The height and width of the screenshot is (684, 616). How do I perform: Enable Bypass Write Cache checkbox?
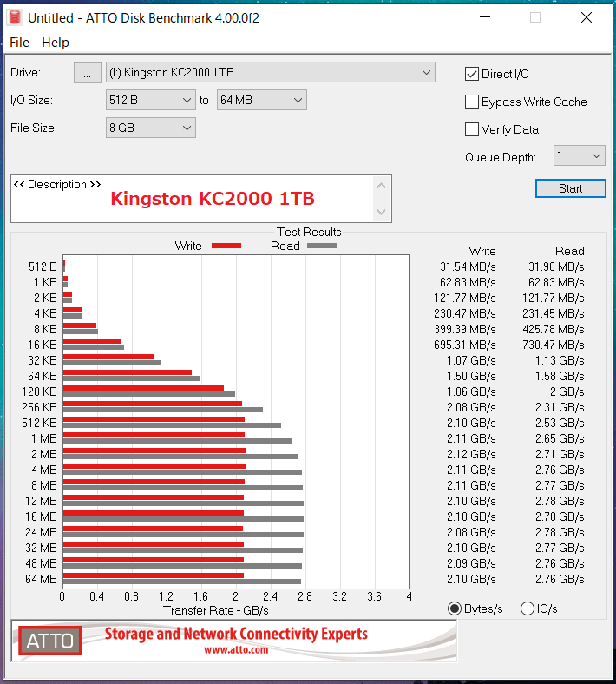[x=472, y=102]
